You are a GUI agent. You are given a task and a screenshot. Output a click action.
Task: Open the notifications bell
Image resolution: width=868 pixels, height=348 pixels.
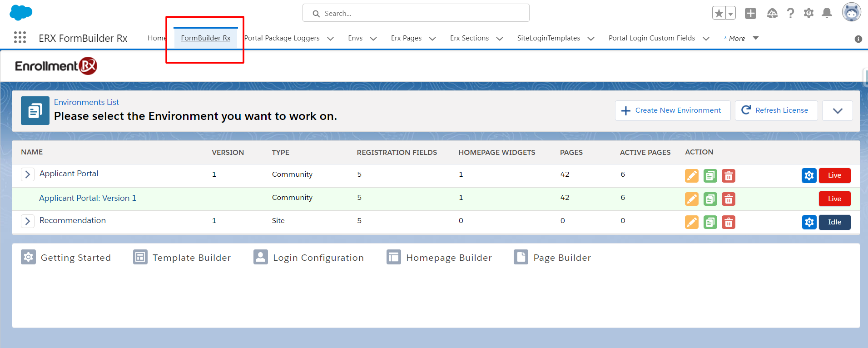(x=827, y=13)
